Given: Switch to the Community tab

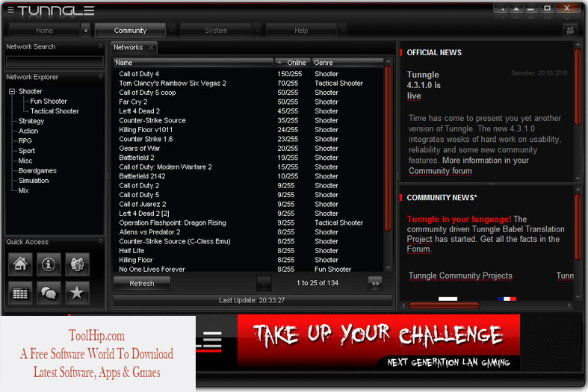Looking at the screenshot, I should [x=130, y=31].
